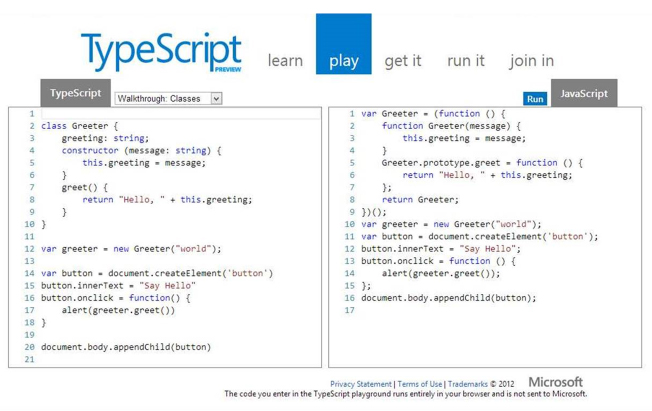Select the play navigation tab

point(343,61)
